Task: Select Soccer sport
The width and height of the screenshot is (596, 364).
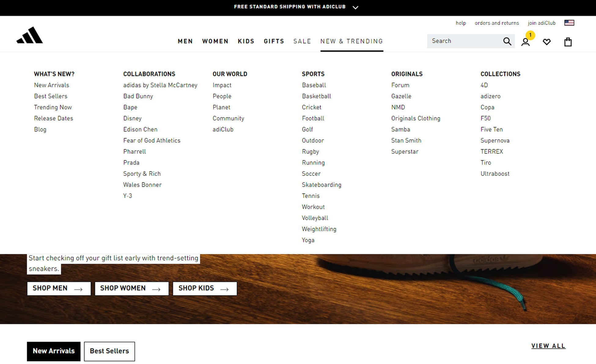Action: [x=311, y=174]
